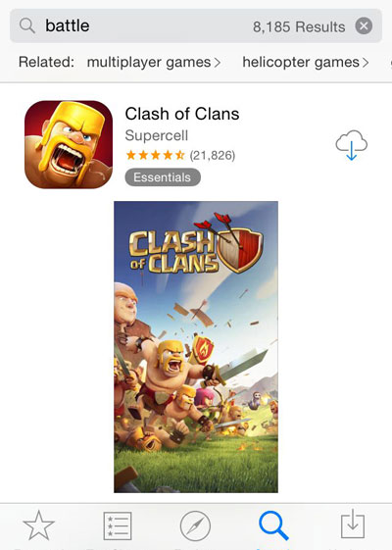Open the Top Charts list tab

[x=118, y=525]
